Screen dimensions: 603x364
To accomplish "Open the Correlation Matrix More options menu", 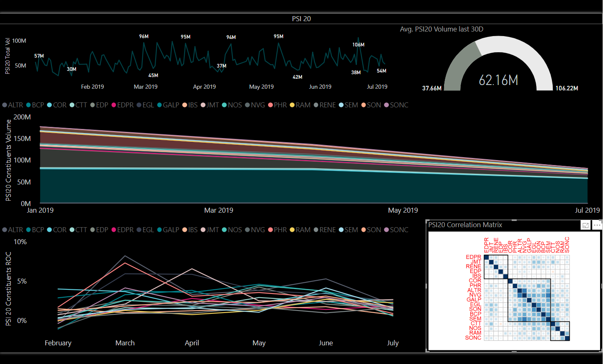I will (x=597, y=225).
